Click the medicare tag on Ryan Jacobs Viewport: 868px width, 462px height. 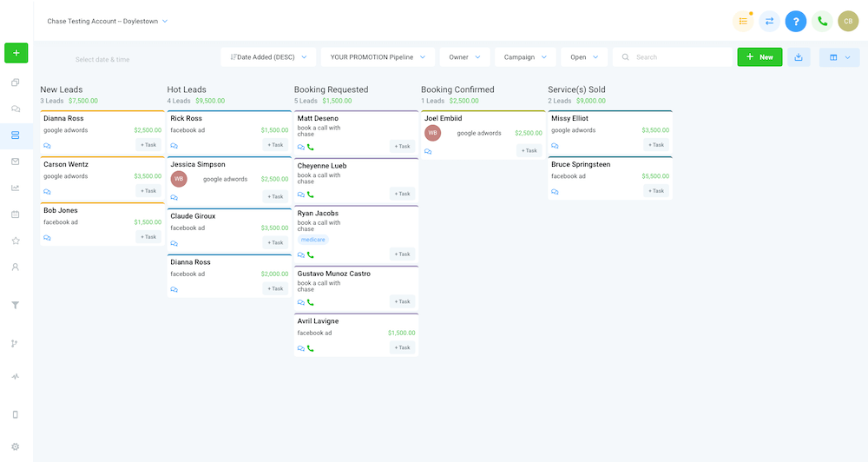pos(313,240)
